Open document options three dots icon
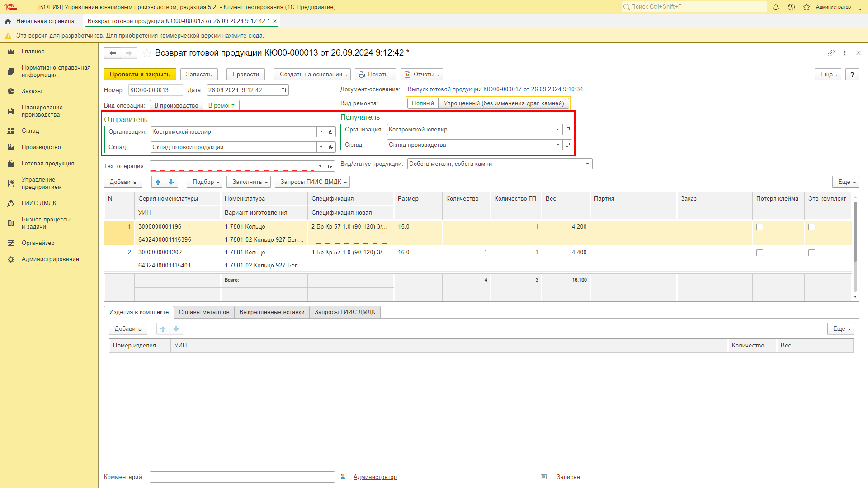Viewport: 868px width, 488px height. 845,53
